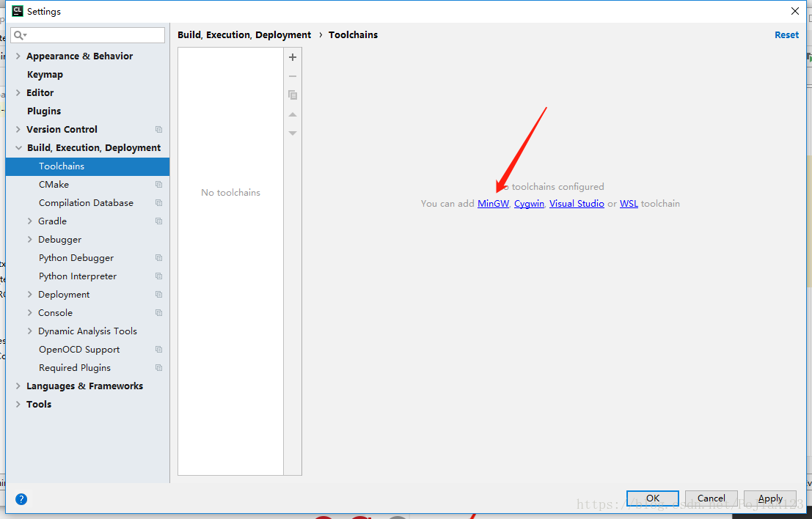
Task: Select Toolchains in settings tree
Action: coord(87,166)
